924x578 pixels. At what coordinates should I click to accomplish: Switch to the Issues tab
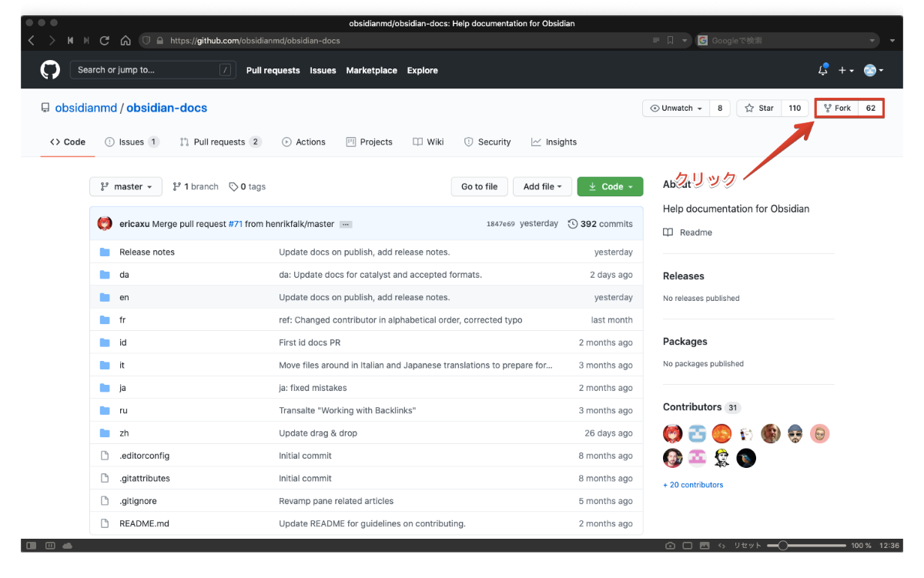[132, 142]
